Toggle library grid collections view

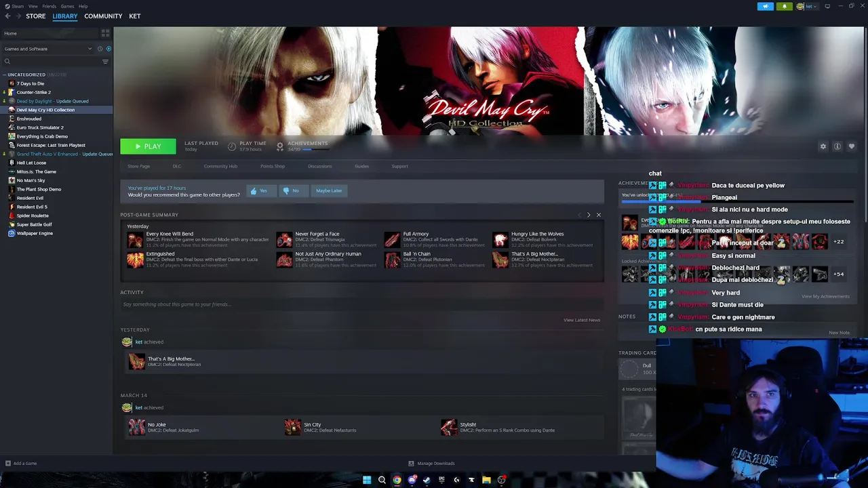105,33
